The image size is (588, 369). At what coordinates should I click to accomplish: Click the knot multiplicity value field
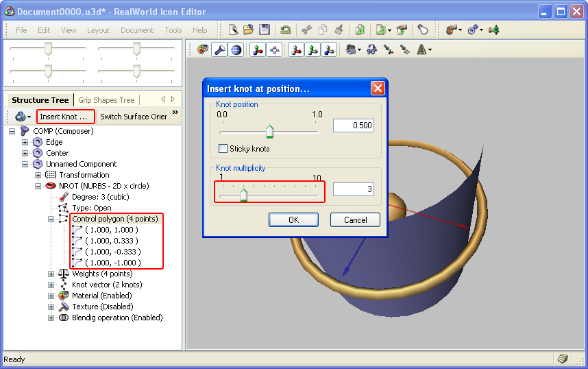353,189
